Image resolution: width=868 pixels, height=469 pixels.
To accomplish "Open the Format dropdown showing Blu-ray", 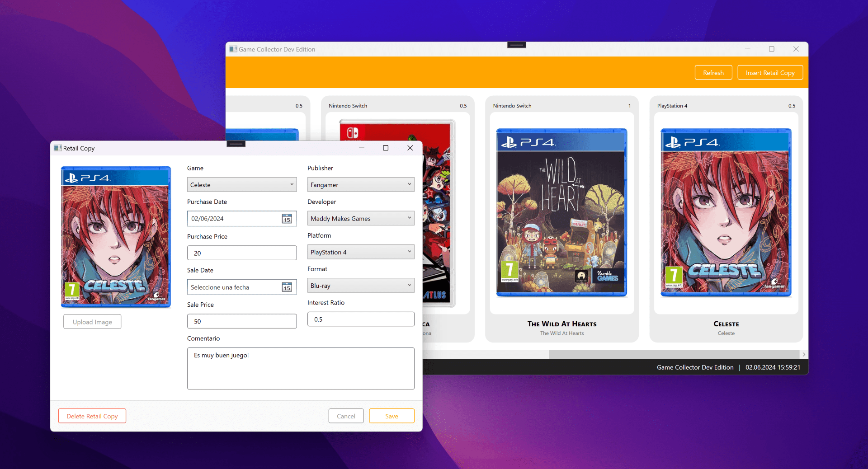I will (x=361, y=286).
